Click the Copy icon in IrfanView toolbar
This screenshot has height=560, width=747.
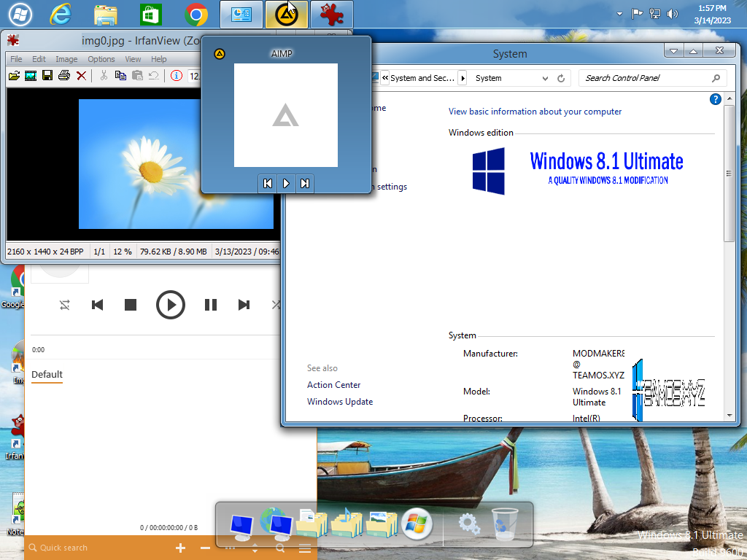[x=120, y=75]
